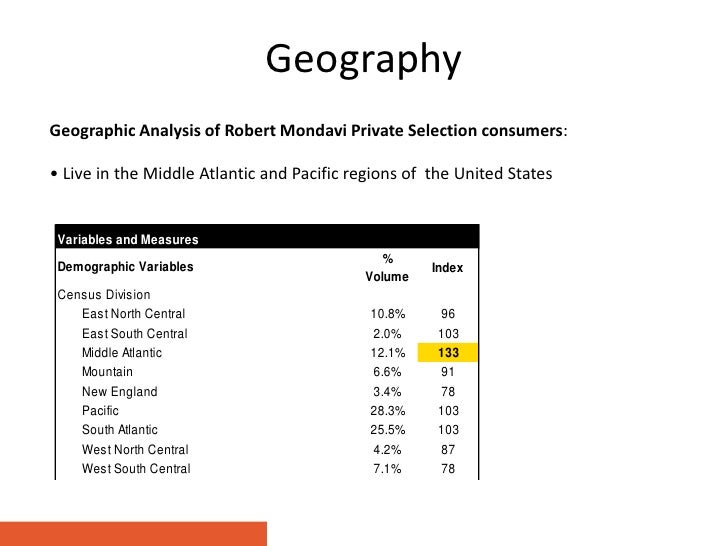Viewport: 728px width, 546px height.
Task: Select the New England row label
Action: [x=120, y=392]
